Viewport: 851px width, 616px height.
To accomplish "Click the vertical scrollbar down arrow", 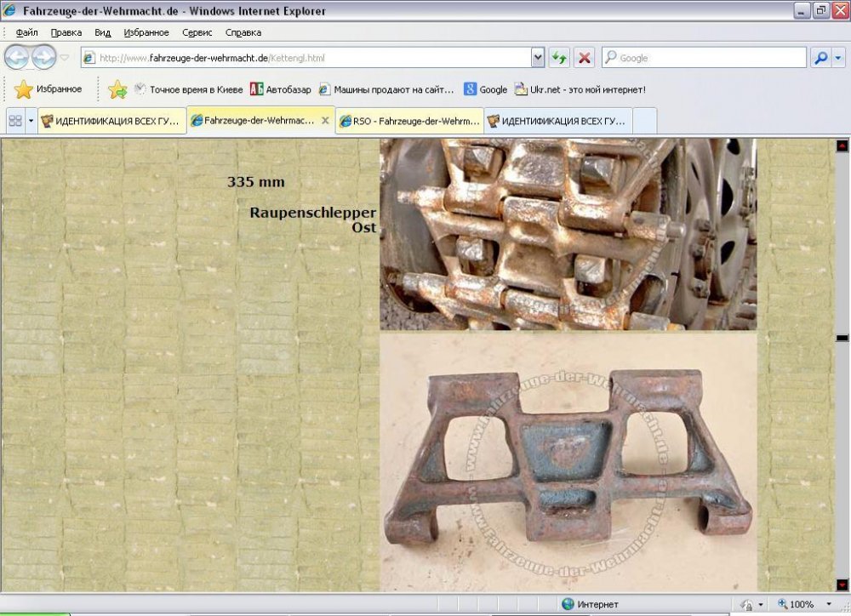I will click(x=842, y=585).
